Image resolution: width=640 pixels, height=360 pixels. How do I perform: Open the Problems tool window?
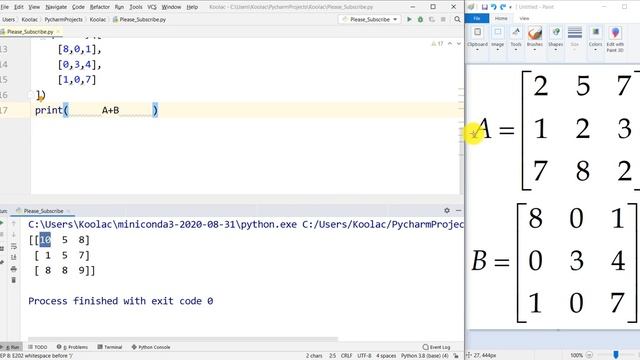pos(72,347)
